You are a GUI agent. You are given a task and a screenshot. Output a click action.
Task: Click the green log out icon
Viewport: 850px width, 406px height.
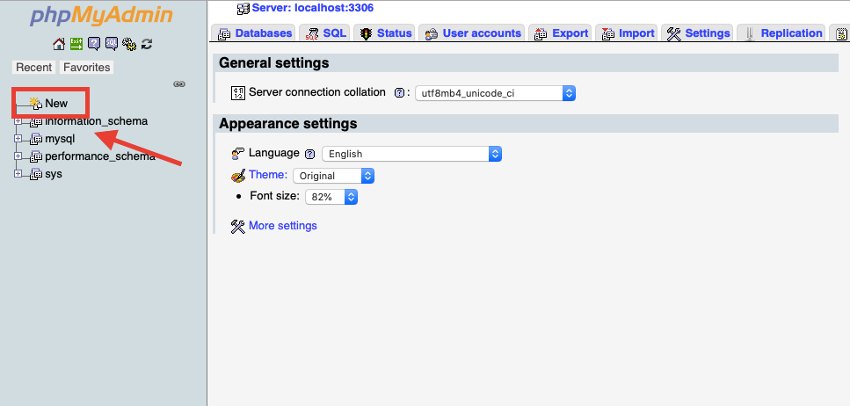76,44
